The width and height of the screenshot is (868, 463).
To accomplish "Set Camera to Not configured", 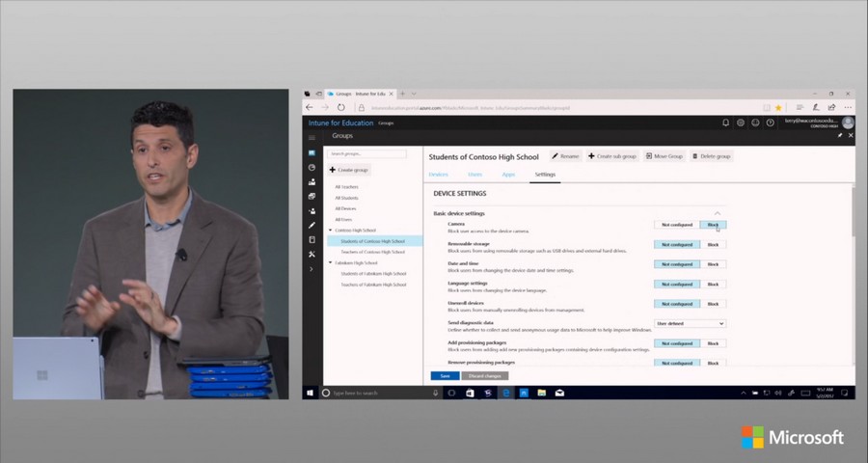I will click(676, 225).
